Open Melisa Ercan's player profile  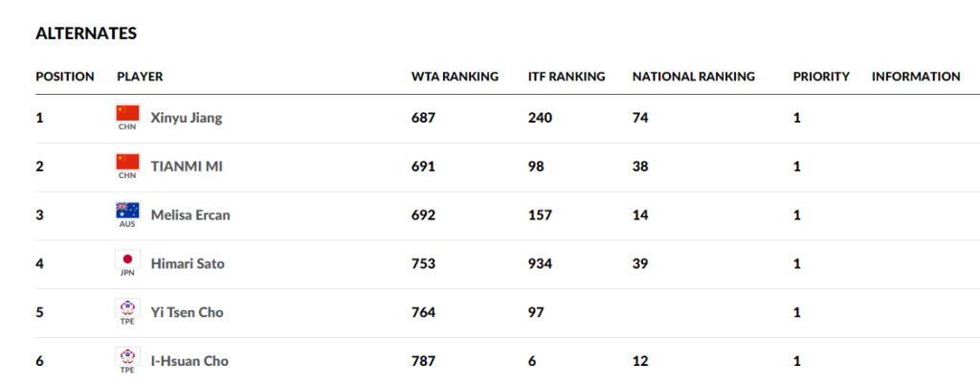(190, 215)
